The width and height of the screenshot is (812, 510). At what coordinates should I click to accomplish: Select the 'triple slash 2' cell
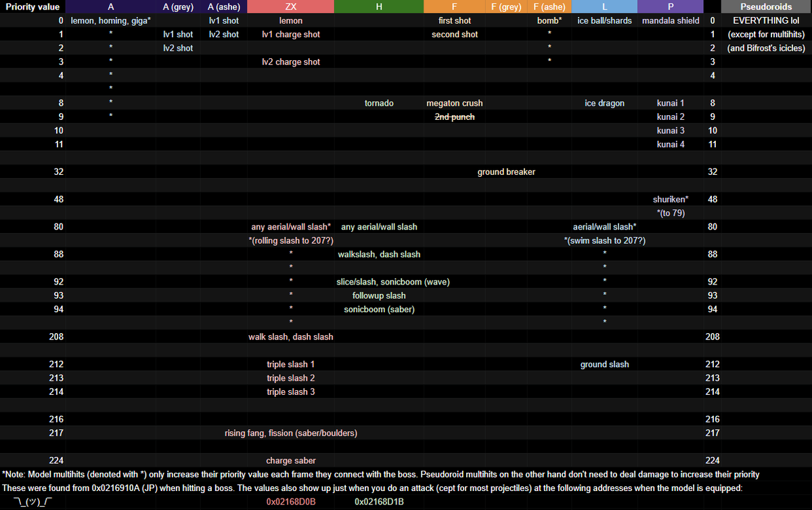click(x=290, y=379)
